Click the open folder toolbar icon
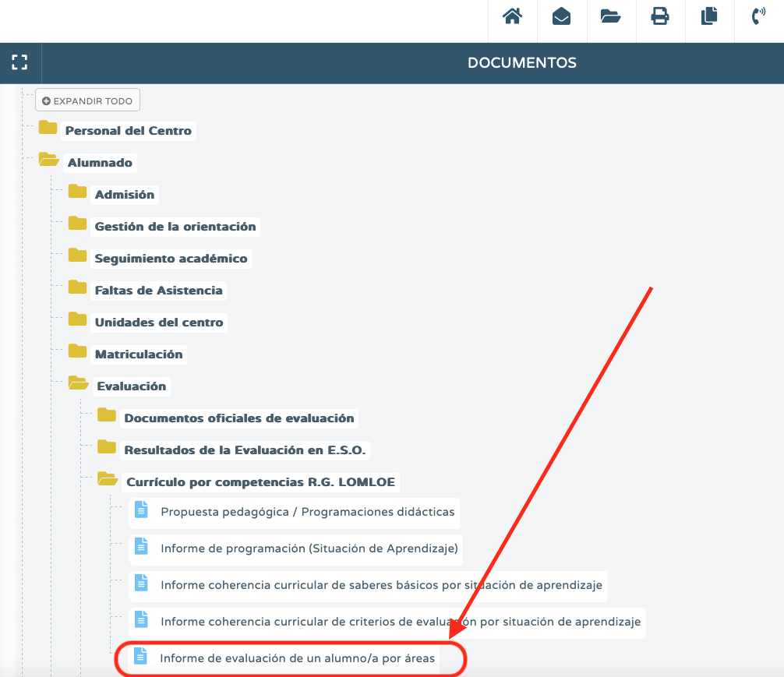 coord(610,16)
